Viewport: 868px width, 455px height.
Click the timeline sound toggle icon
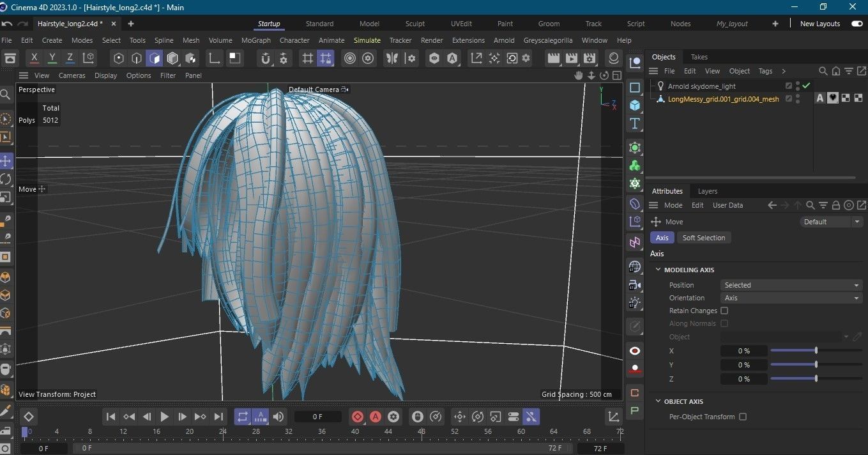278,417
